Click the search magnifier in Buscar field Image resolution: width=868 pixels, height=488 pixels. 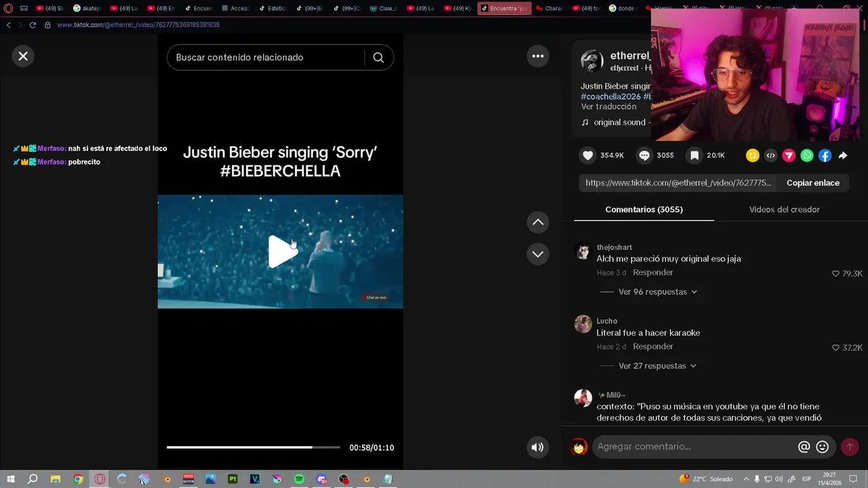click(378, 58)
